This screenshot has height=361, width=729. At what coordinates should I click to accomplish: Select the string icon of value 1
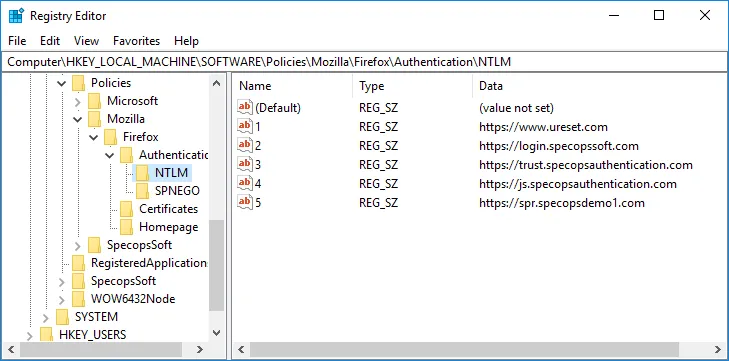pos(245,127)
